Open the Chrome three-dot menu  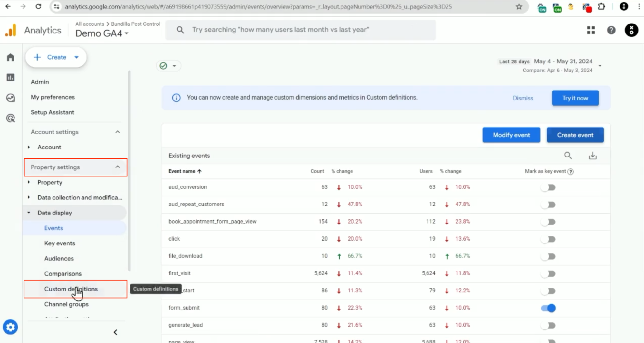click(x=639, y=6)
